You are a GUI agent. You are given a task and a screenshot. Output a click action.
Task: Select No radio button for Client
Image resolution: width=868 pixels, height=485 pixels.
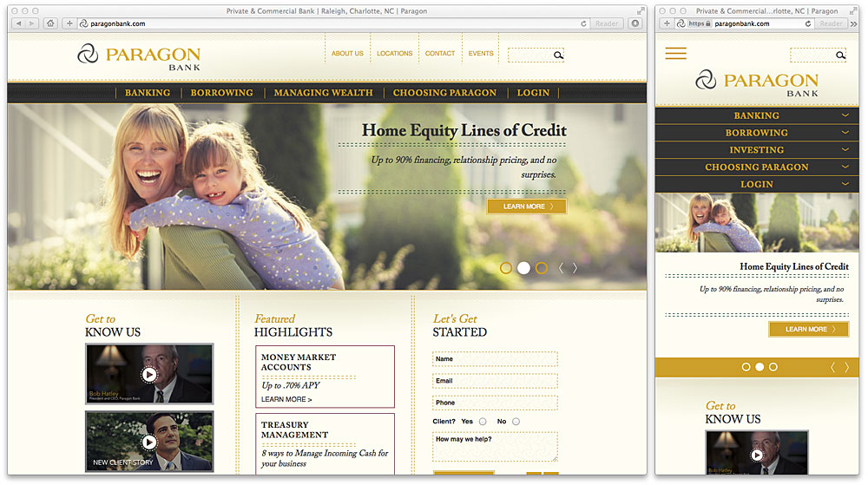(x=516, y=422)
